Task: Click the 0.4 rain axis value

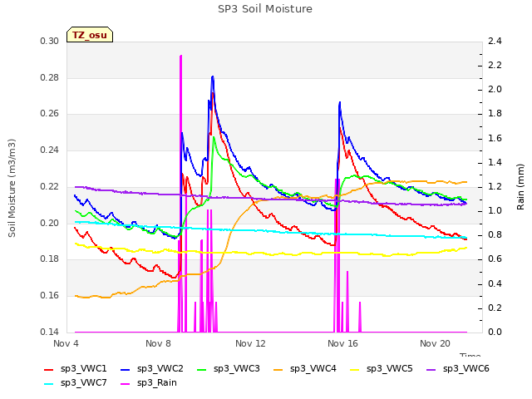Action: pos(495,283)
